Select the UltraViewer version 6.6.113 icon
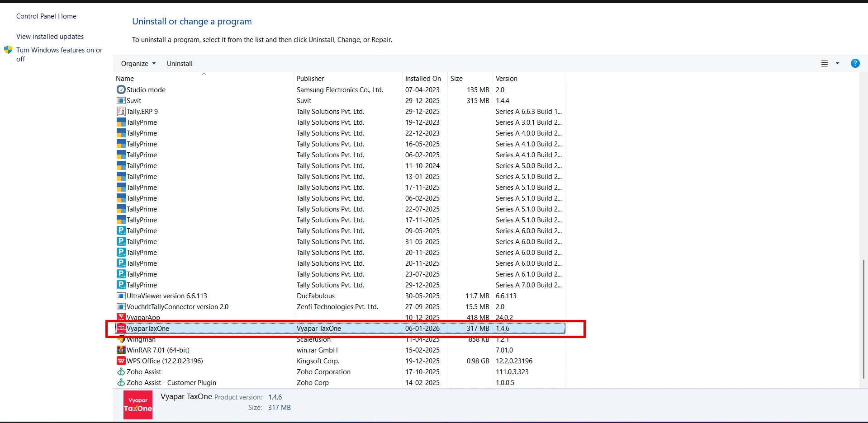 tap(121, 296)
